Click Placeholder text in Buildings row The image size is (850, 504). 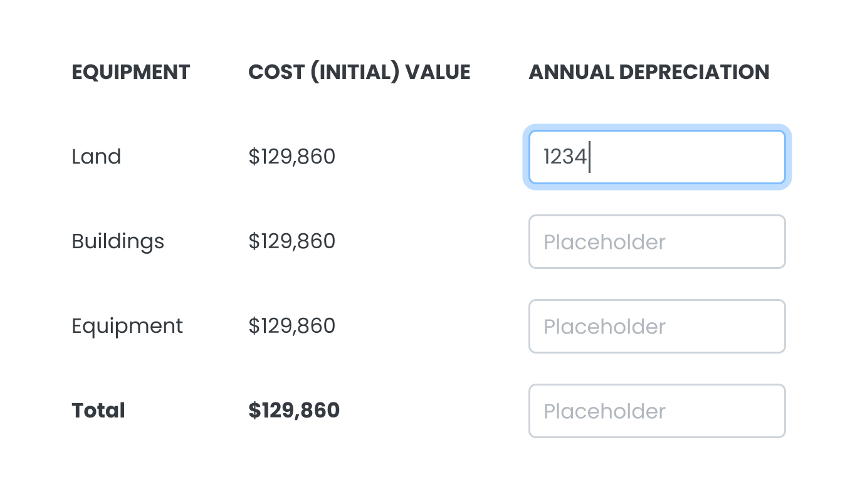[x=604, y=243]
